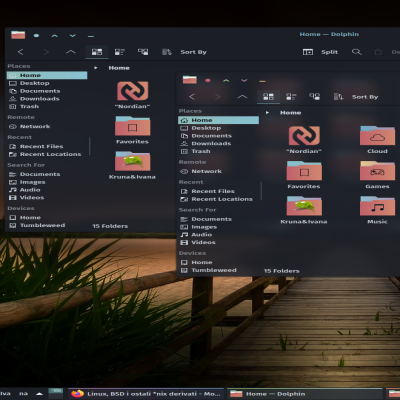
Task: Select Home in rear window Places panel
Action: point(47,75)
